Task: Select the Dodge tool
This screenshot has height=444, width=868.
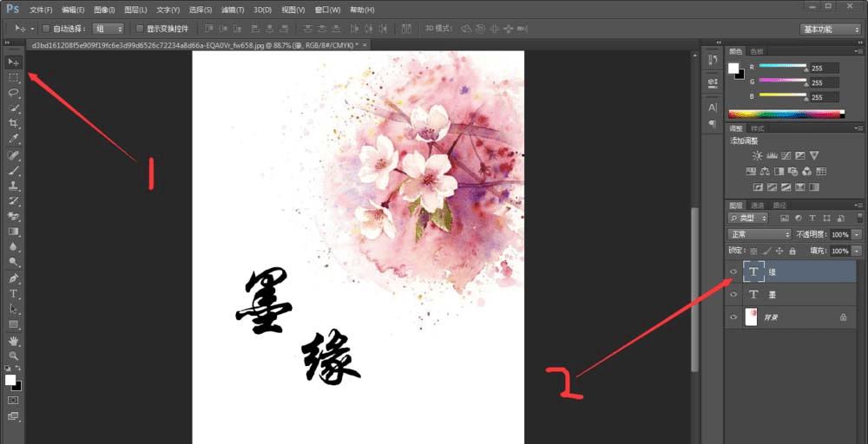Action: (x=13, y=262)
